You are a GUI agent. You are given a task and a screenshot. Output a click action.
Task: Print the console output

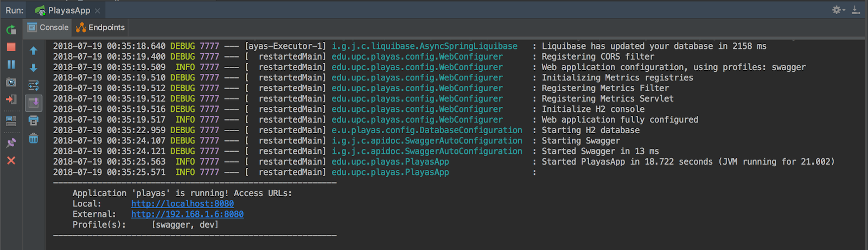[x=33, y=121]
